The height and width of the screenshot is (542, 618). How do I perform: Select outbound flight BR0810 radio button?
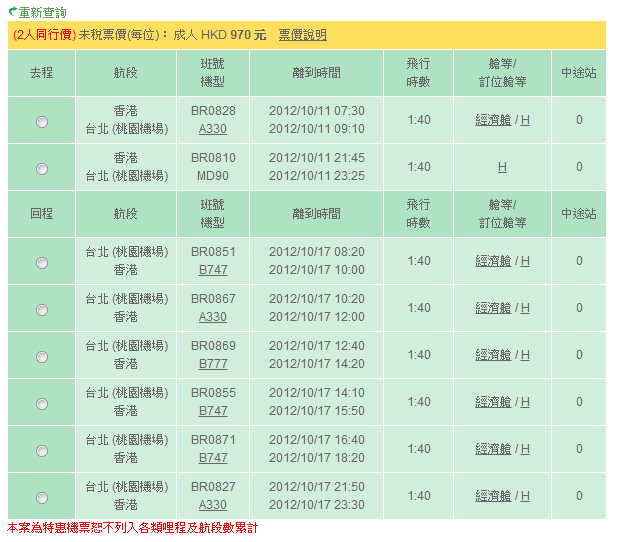point(41,168)
